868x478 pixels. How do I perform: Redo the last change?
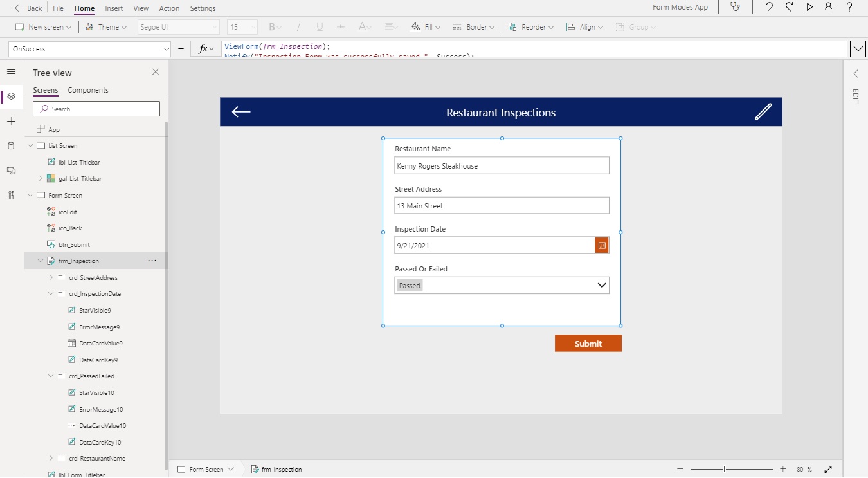[790, 8]
